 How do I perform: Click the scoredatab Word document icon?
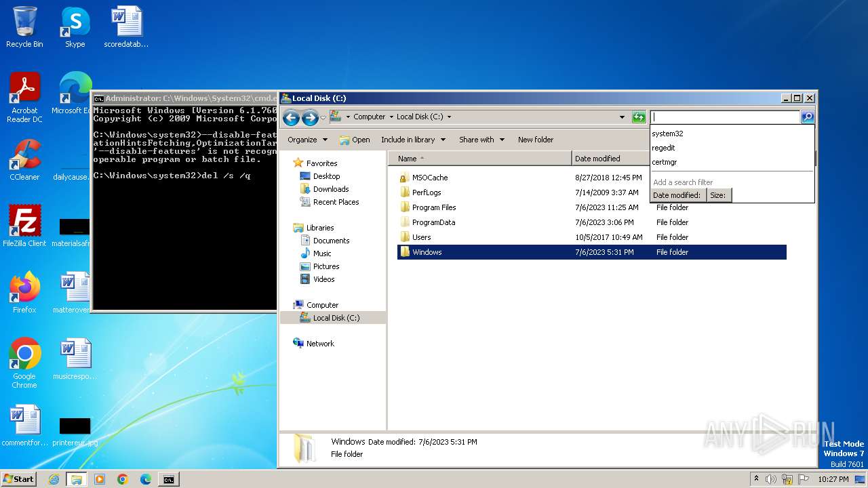coord(126,27)
